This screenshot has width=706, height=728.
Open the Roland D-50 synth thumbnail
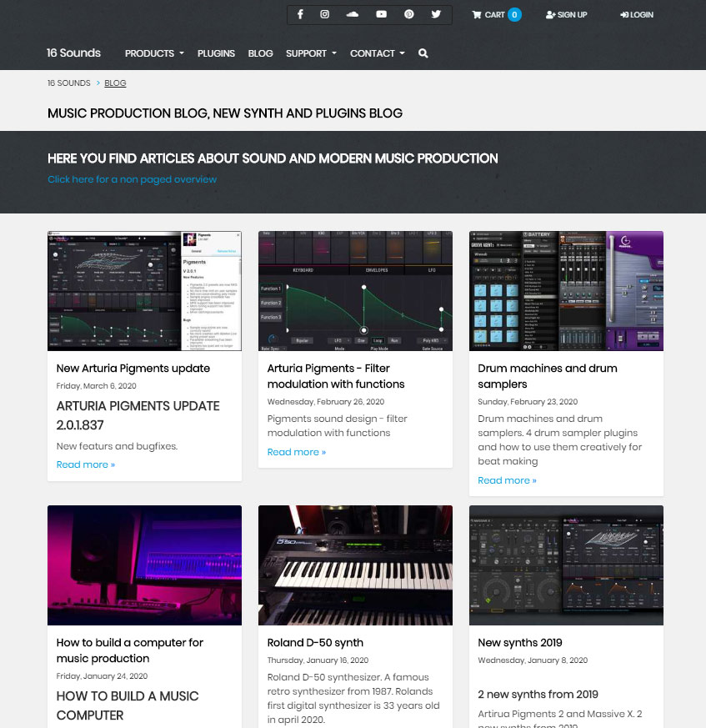(x=355, y=565)
